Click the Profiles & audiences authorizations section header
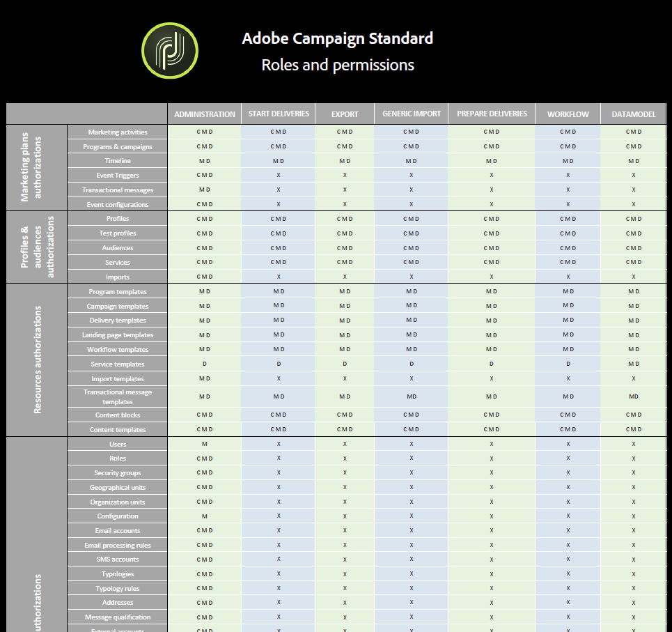 36,247
